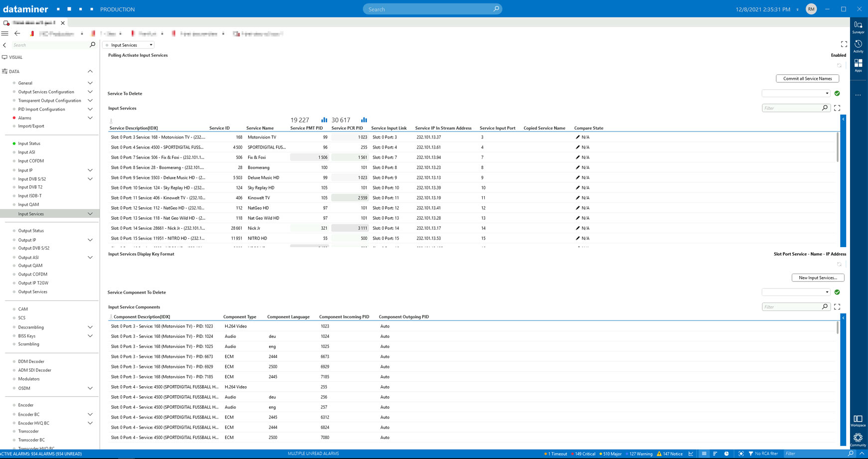The image size is (868, 459).
Task: Expand Input Service Components table full screen
Action: [x=837, y=306]
